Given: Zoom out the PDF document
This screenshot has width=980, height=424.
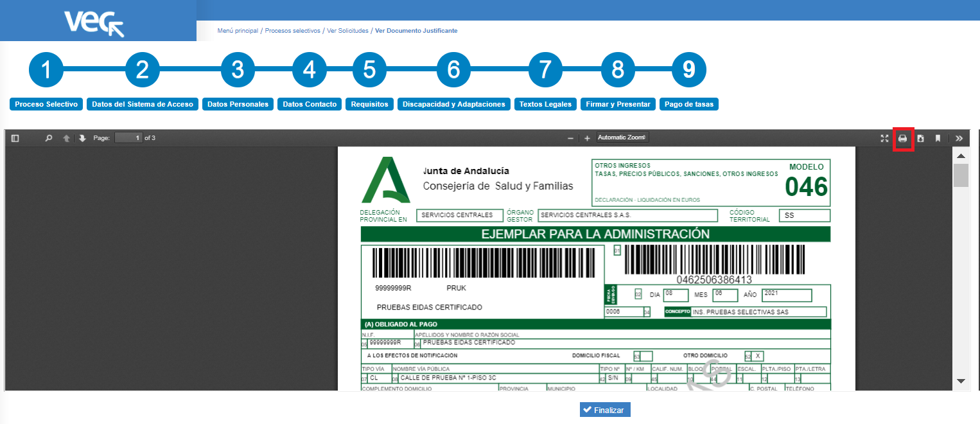Looking at the screenshot, I should pos(570,138).
